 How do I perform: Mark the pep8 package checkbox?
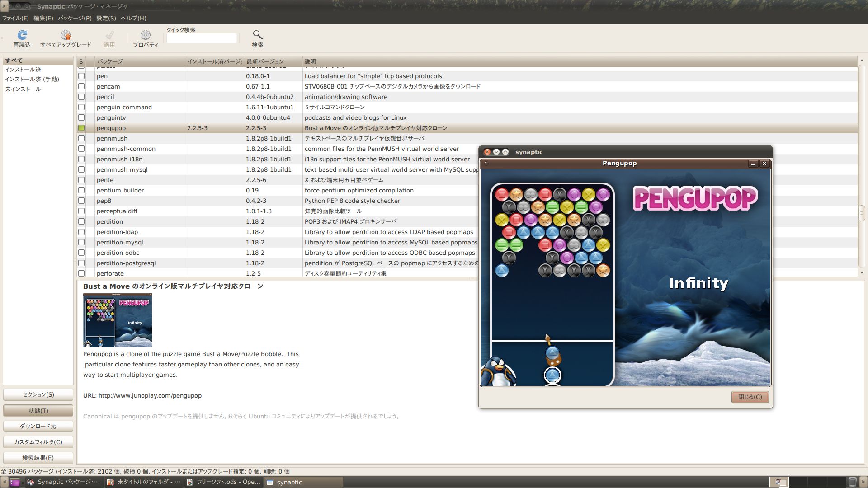pos(81,201)
